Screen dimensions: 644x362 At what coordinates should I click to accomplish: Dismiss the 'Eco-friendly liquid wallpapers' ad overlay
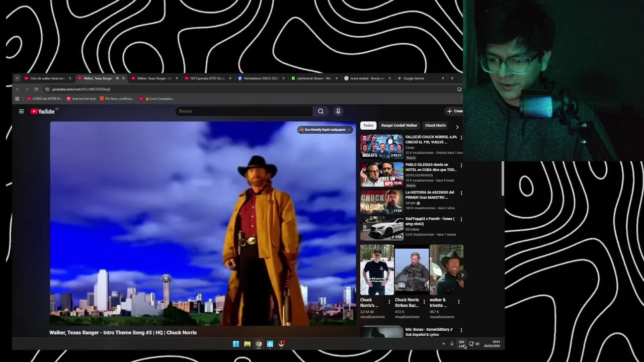tap(349, 130)
